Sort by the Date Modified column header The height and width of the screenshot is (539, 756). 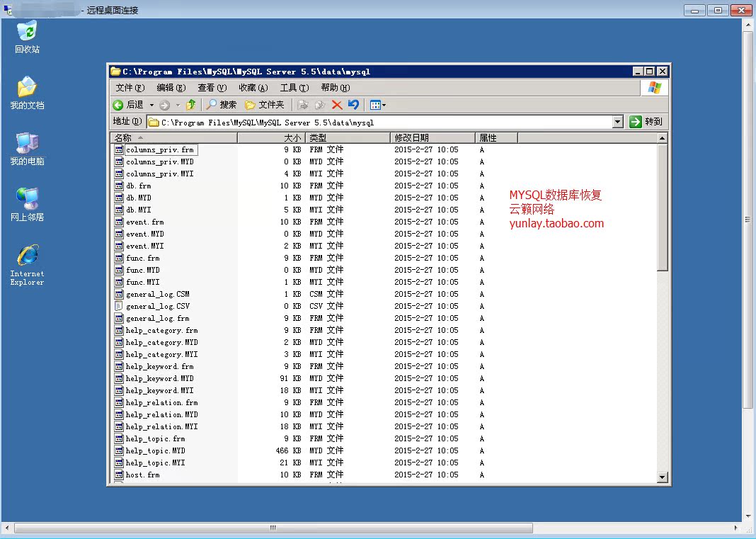coord(433,138)
